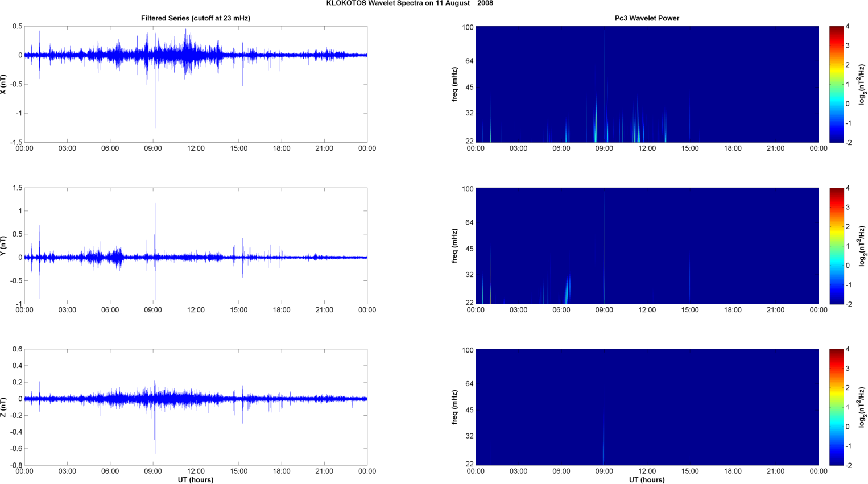868x484 pixels.
Task: Click the Y (nT) axis label
Action: [x=4, y=246]
